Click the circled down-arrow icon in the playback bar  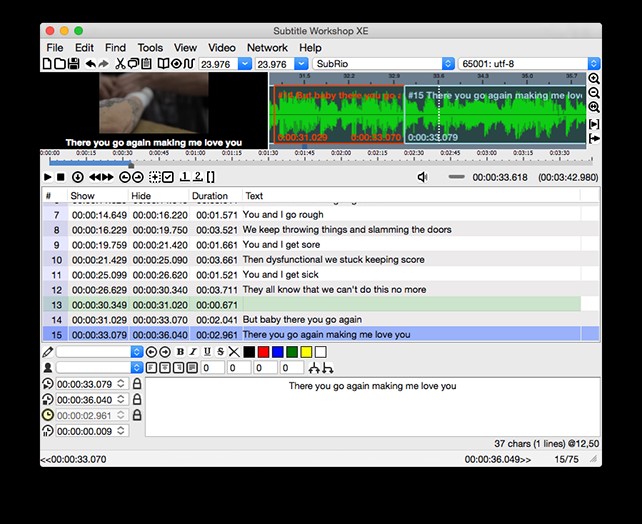coord(77,177)
